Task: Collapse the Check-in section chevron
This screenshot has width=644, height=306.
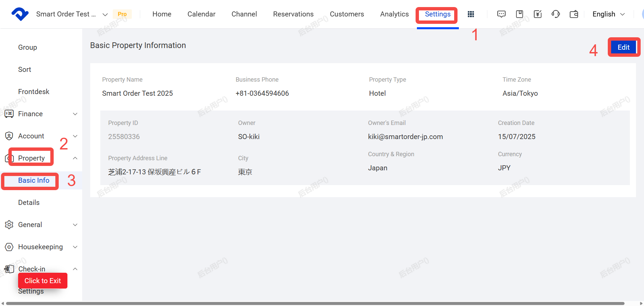Action: [x=75, y=269]
